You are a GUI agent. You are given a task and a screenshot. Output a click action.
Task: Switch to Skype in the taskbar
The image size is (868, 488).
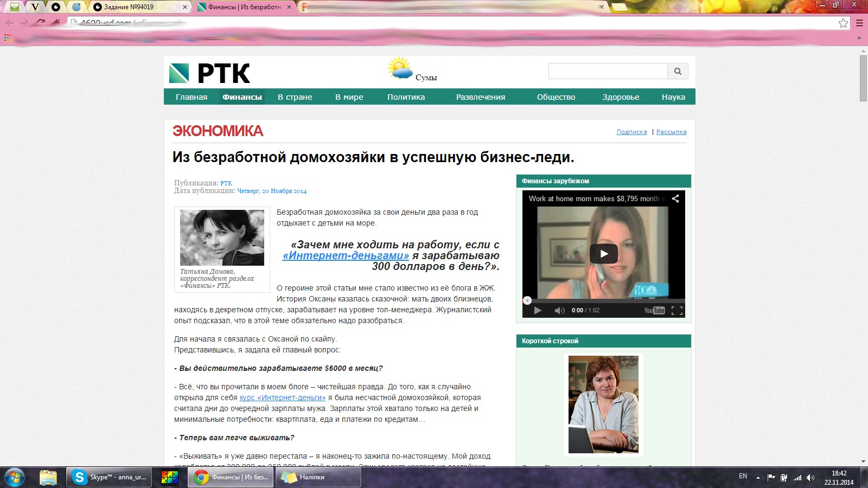tap(110, 477)
